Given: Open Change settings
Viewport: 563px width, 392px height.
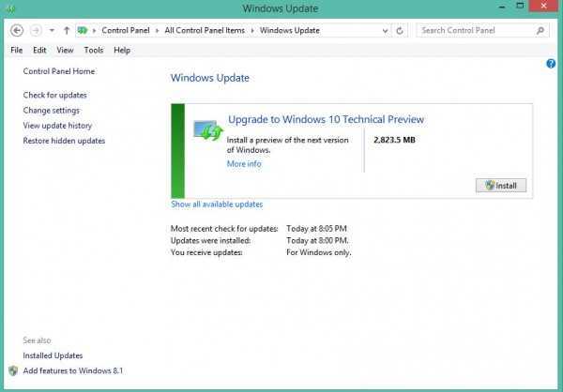Looking at the screenshot, I should pyautogui.click(x=52, y=111).
